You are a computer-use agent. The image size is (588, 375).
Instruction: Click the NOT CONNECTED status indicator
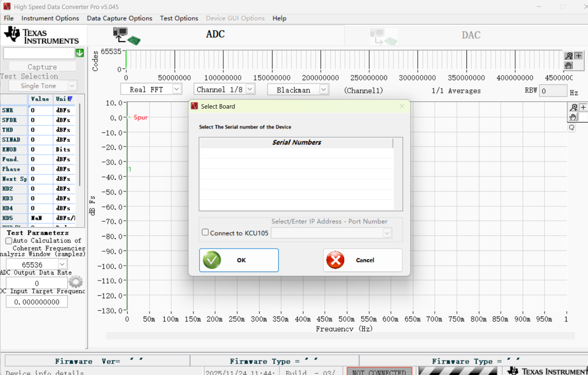[x=379, y=371]
